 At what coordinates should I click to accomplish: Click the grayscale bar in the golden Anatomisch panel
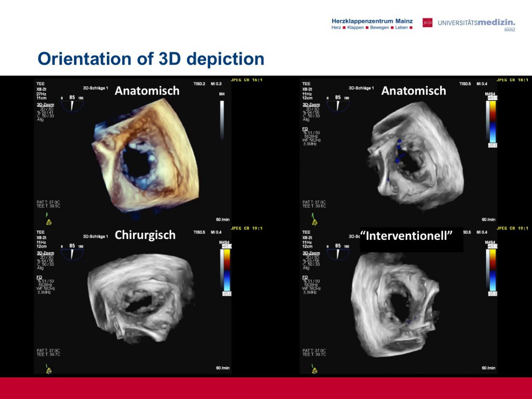[222, 120]
